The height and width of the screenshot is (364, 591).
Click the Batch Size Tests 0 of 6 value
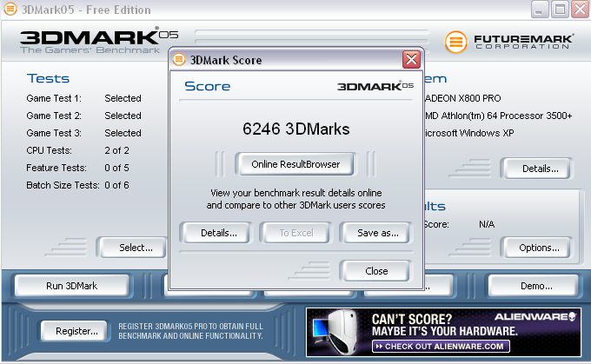pos(116,185)
